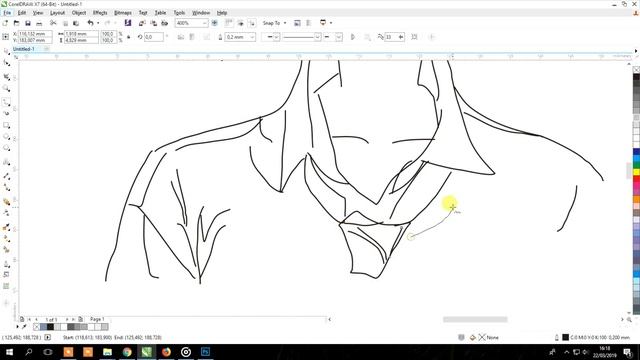Open the Object menu
This screenshot has height=360, width=640.
(x=79, y=13)
